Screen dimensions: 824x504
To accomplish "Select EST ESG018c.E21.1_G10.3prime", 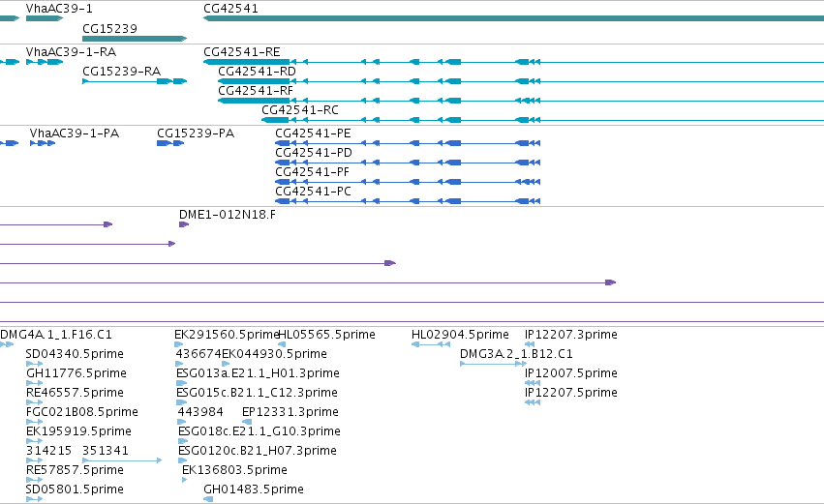I will coord(259,432).
